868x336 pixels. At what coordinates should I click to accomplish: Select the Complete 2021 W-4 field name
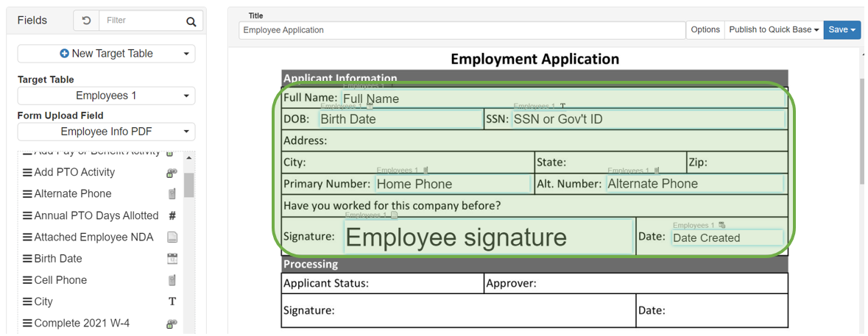82,324
